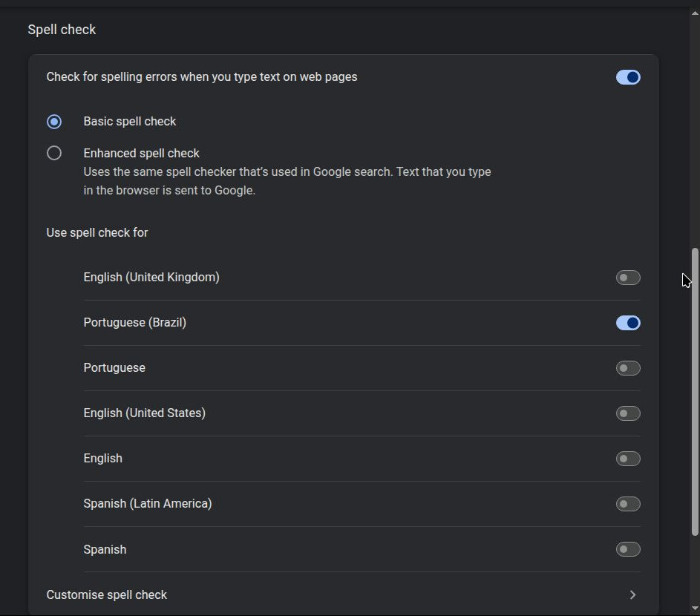
Task: Click the English (United Kingdom) language label
Action: click(151, 278)
